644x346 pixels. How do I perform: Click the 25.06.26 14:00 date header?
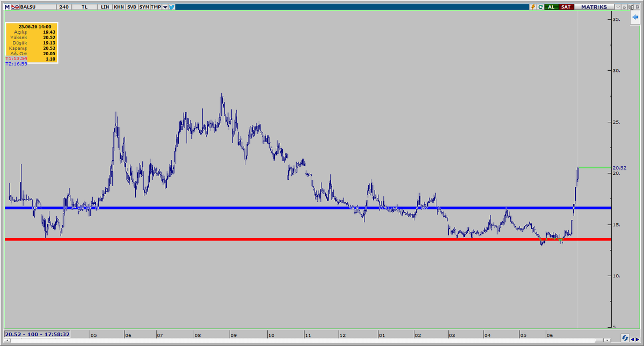point(34,26)
